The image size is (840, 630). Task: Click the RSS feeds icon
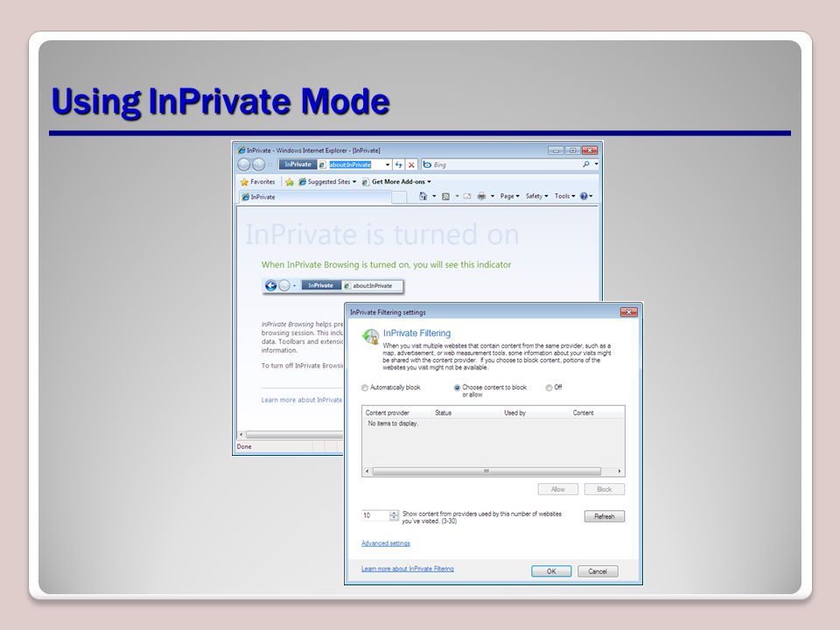pyautogui.click(x=445, y=197)
